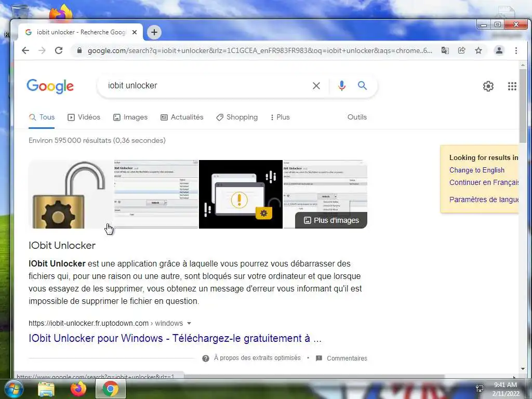Screen dimensions: 532x399
Task: Reload the Google search page
Action: 59,50
